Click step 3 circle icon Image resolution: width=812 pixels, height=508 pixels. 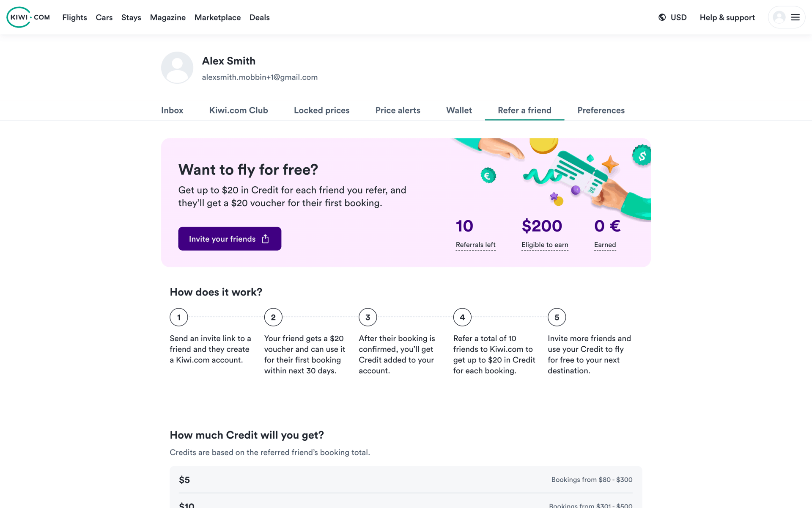point(368,317)
